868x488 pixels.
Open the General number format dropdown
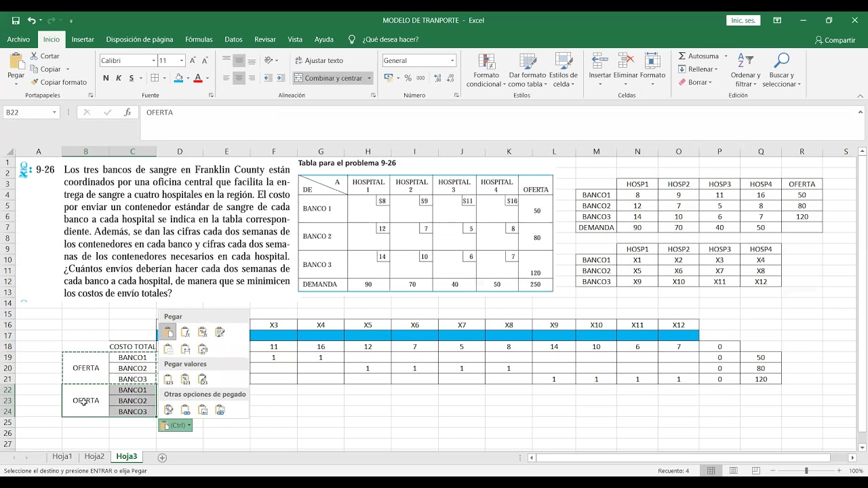point(452,61)
